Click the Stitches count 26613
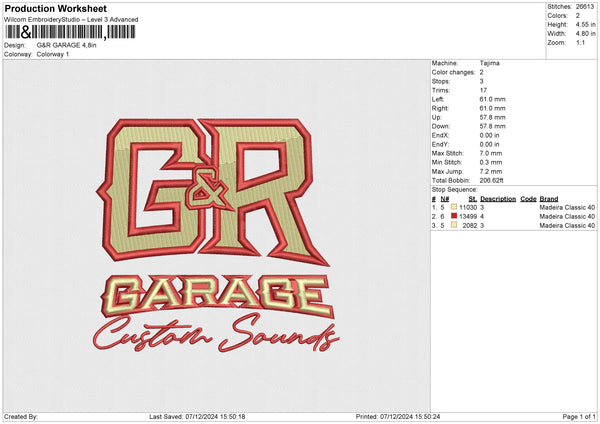Viewport: 600px width, 424px height. coord(585,7)
